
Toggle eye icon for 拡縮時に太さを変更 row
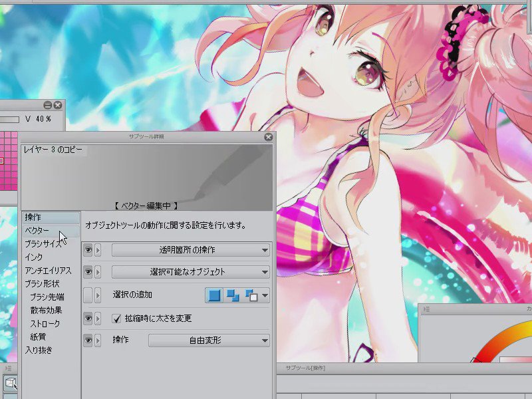[88, 319]
